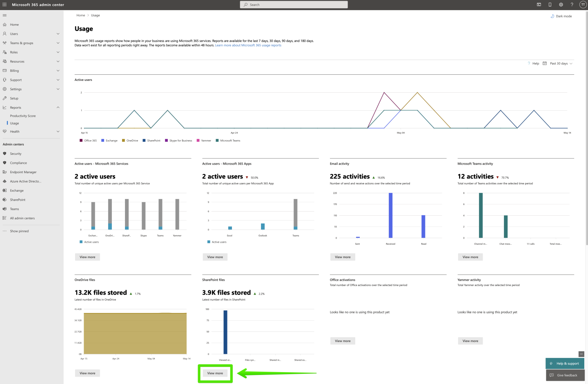The image size is (588, 384).
Task: Expand the Billing chevron
Action: coord(58,71)
